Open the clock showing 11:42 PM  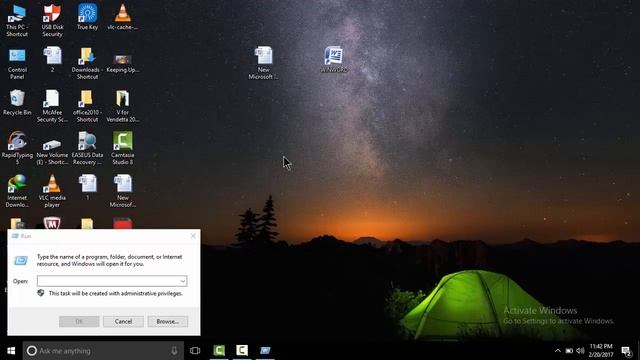[601, 351]
